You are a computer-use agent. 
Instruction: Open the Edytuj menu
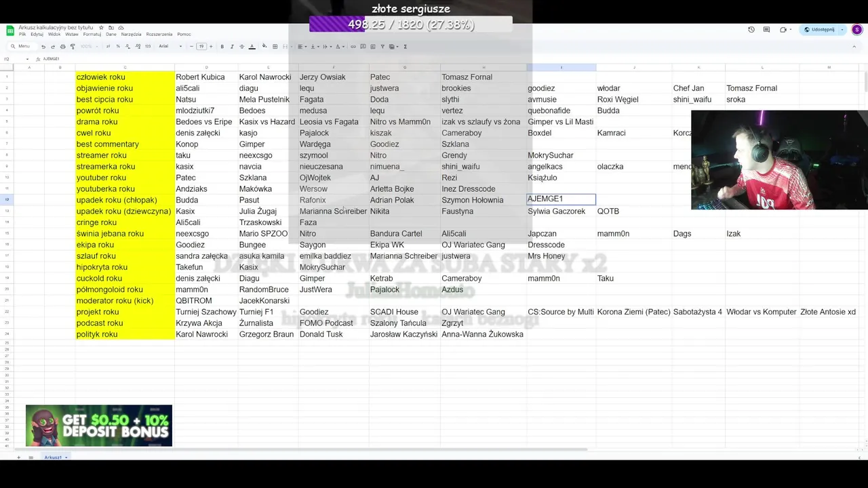[x=37, y=34]
